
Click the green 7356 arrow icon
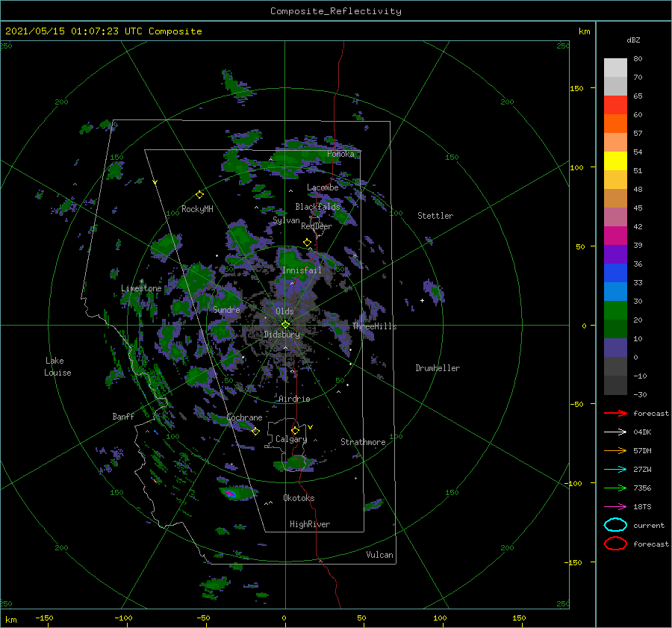(x=615, y=488)
